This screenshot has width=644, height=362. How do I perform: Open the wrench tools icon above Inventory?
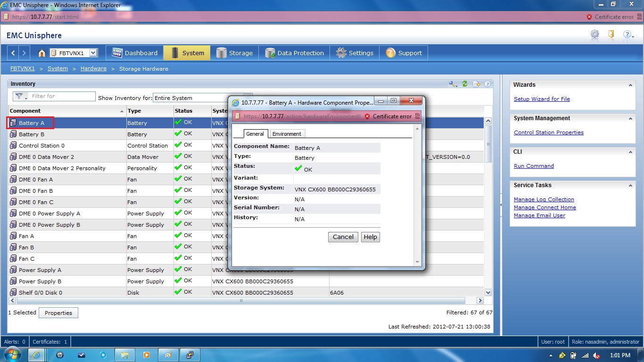[x=452, y=83]
